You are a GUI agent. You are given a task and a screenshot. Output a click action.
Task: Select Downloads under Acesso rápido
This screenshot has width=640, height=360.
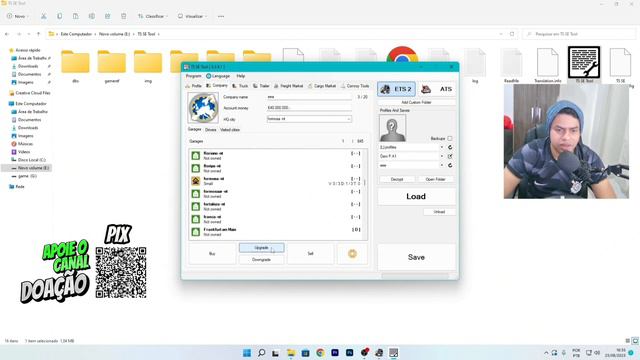click(x=28, y=66)
